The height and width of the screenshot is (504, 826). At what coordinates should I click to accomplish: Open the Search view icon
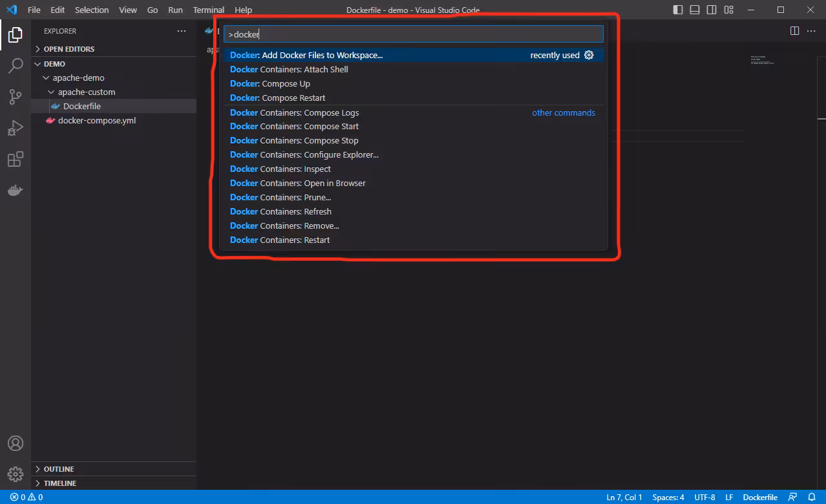pos(16,65)
